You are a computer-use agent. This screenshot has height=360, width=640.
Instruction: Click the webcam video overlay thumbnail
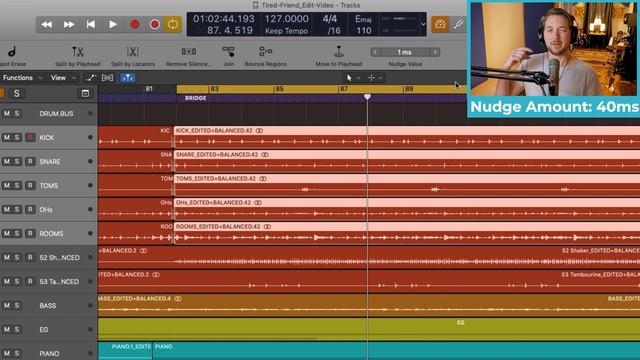(554, 49)
